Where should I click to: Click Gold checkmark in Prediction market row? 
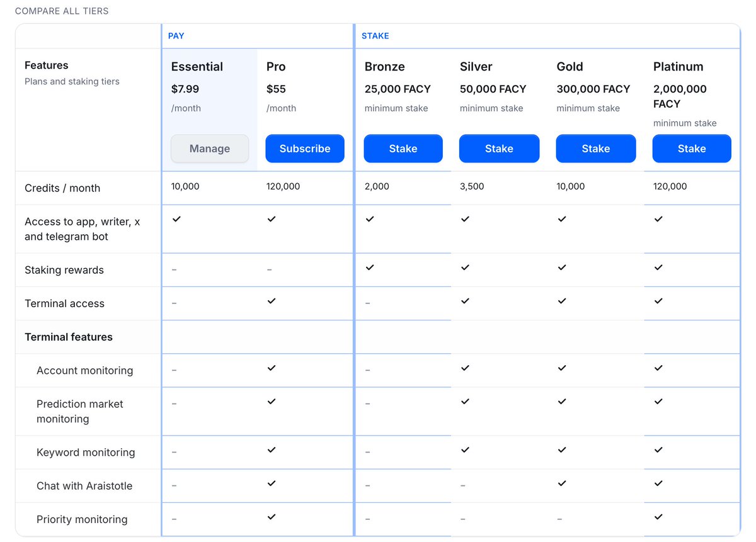[x=562, y=401]
